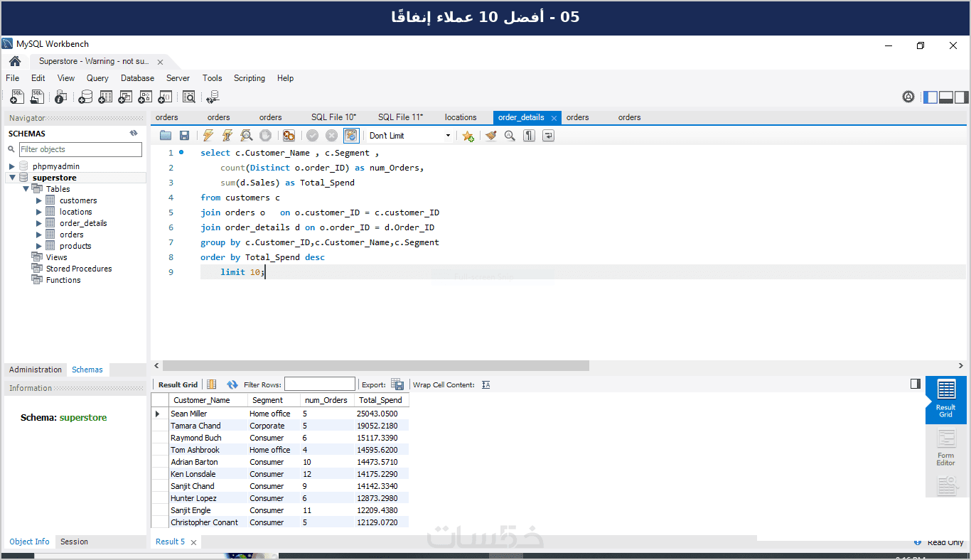Refresh the result grid data

pyautogui.click(x=232, y=384)
